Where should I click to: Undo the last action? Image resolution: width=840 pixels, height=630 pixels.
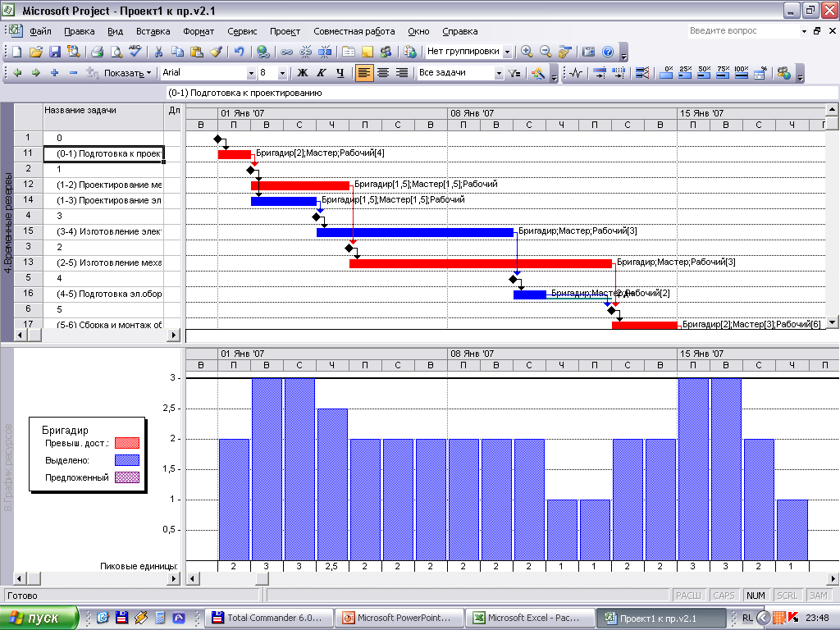coord(239,52)
